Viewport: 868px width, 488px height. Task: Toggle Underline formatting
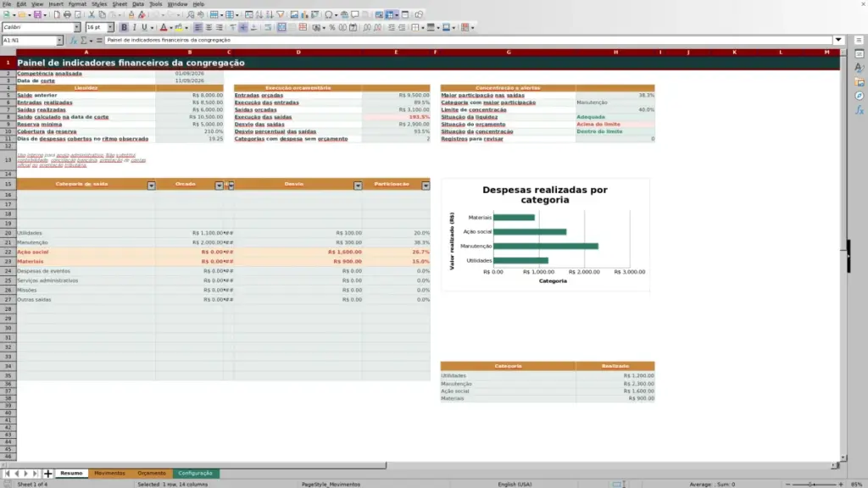144,27
